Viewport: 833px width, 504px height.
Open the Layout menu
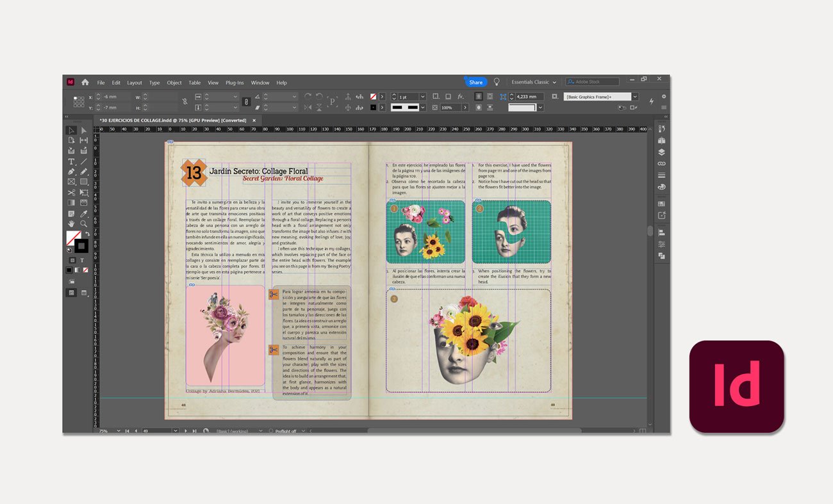[135, 83]
